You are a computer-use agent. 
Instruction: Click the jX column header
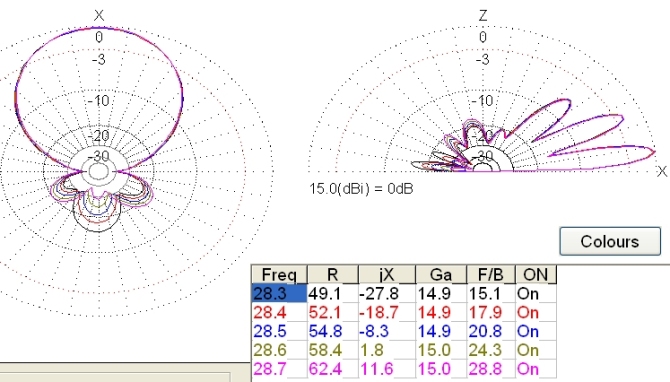pyautogui.click(x=387, y=274)
